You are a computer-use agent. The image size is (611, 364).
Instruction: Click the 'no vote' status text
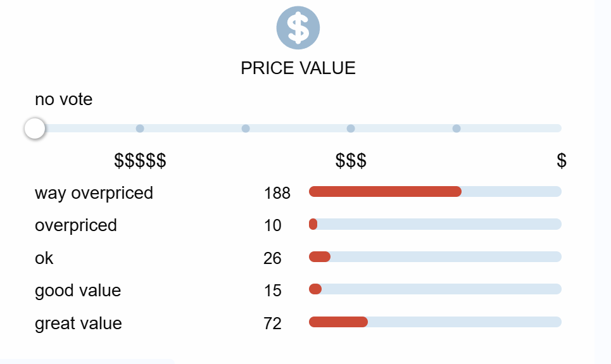[x=63, y=99]
